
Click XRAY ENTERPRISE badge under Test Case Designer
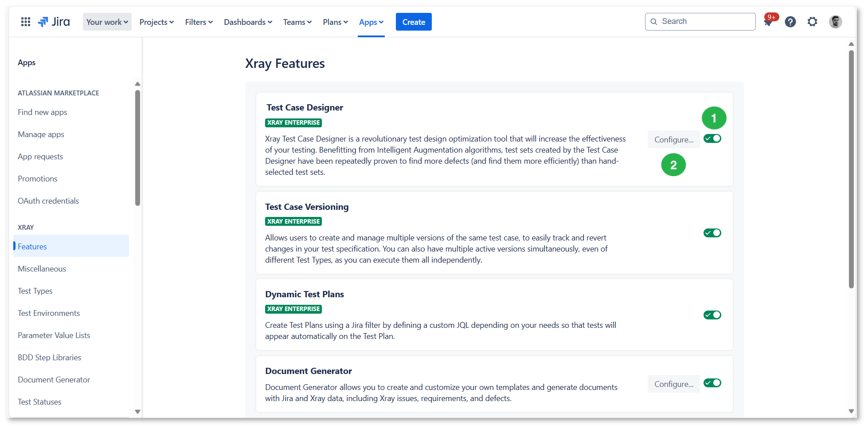293,123
